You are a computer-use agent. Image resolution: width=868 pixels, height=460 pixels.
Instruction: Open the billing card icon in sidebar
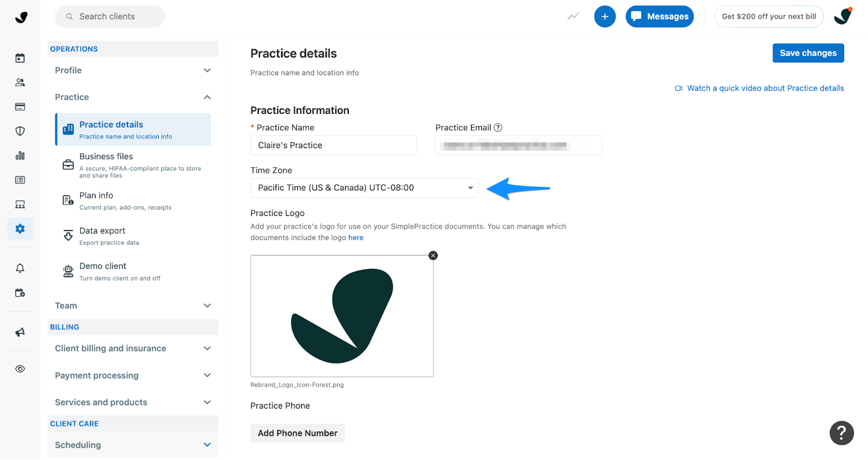pyautogui.click(x=20, y=107)
